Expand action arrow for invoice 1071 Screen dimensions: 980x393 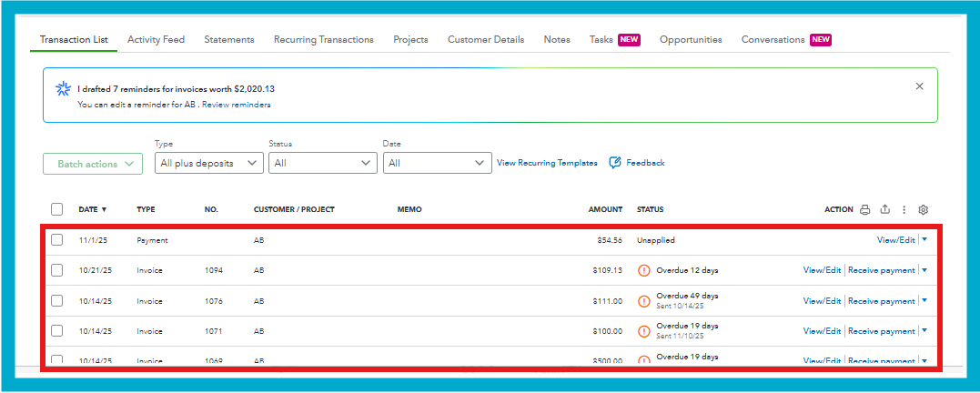(x=924, y=331)
